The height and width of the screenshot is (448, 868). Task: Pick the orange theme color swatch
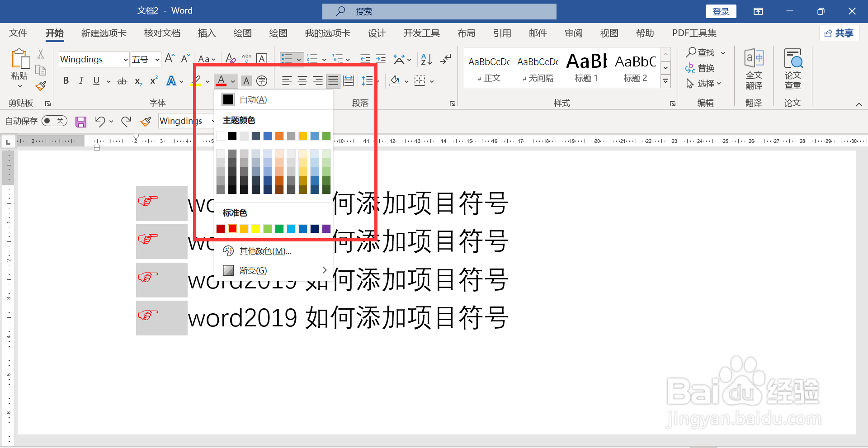pyautogui.click(x=279, y=136)
